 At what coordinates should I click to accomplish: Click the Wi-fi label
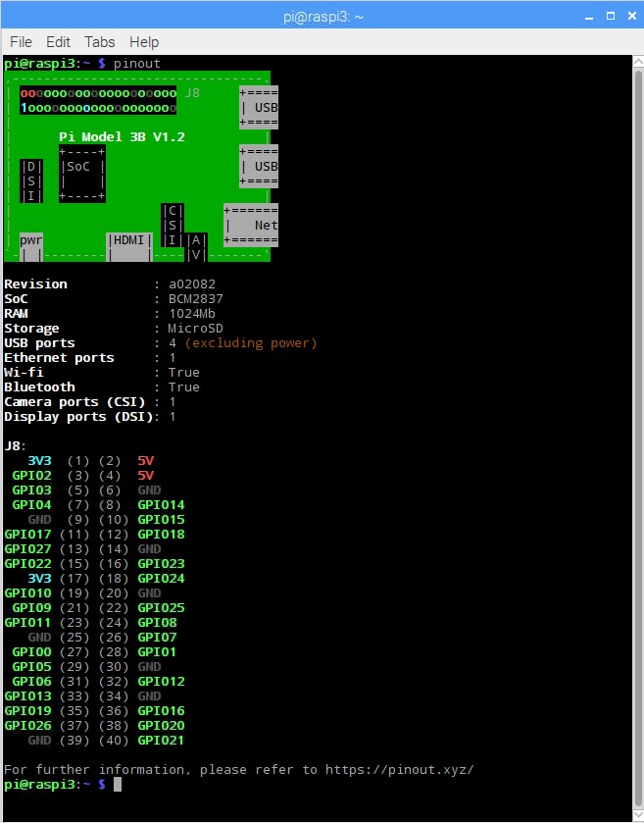pyautogui.click(x=24, y=372)
